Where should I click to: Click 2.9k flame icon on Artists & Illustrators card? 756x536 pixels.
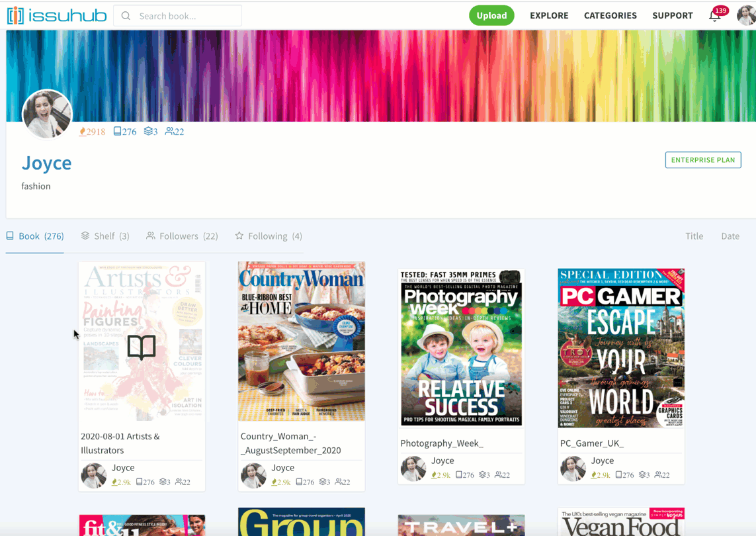(x=114, y=482)
